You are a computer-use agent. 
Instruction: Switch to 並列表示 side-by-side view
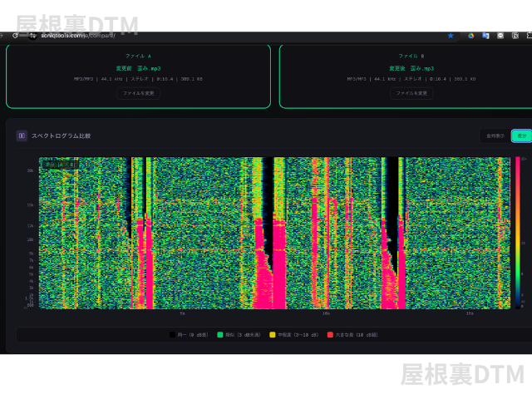[x=495, y=135]
